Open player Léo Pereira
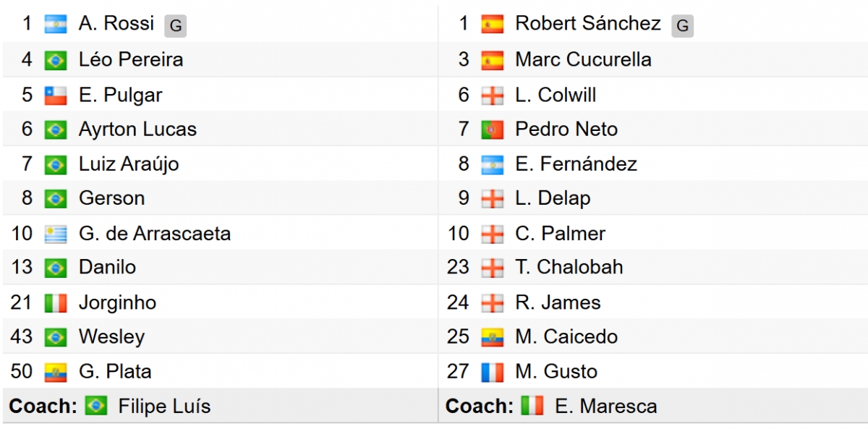This screenshot has width=868, height=429. [131, 59]
